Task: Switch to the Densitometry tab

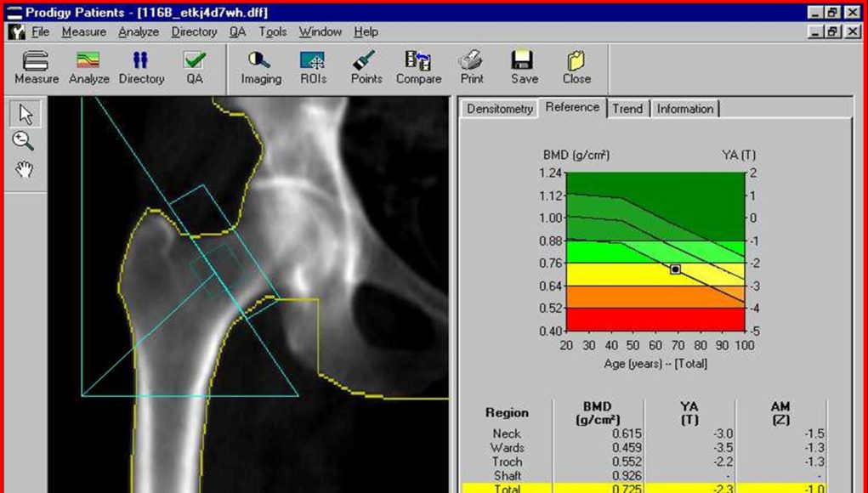Action: point(499,109)
